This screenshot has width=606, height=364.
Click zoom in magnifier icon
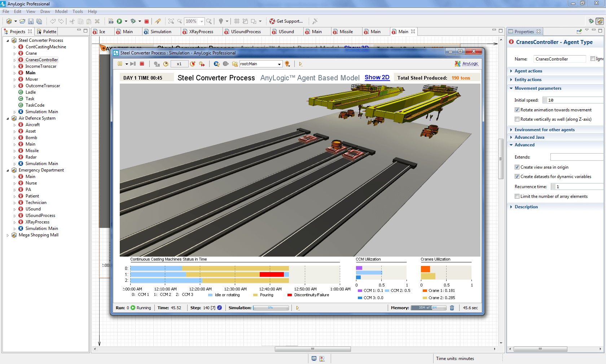pyautogui.click(x=209, y=21)
